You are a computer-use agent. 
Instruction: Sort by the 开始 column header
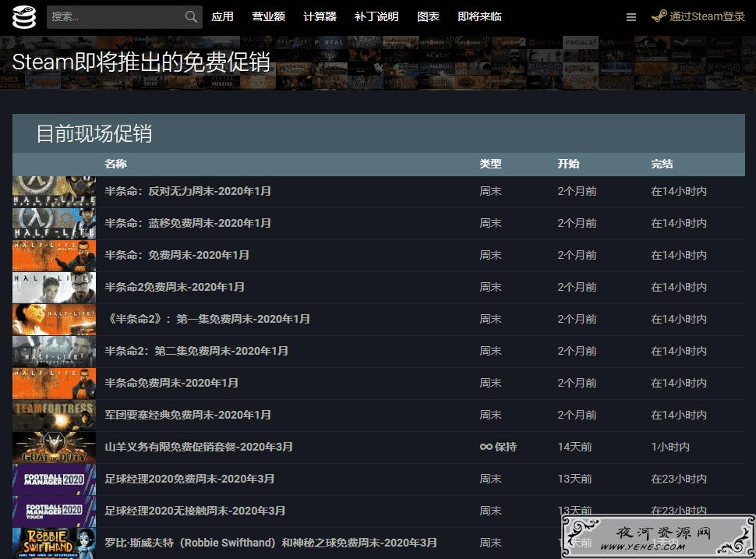click(x=568, y=164)
